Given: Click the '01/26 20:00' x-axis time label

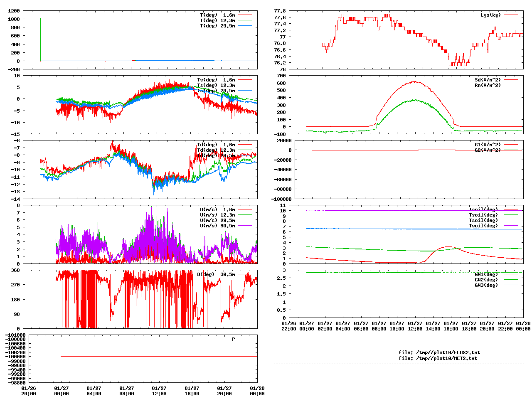Looking at the screenshot, I should coord(29,391).
